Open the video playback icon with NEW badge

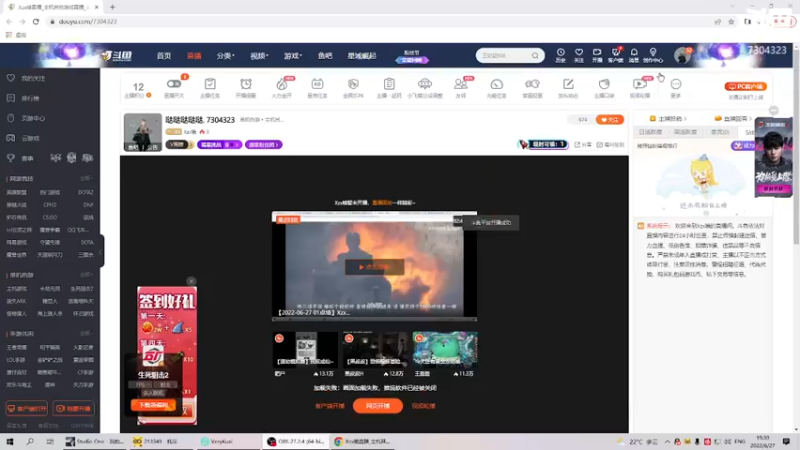[x=639, y=84]
